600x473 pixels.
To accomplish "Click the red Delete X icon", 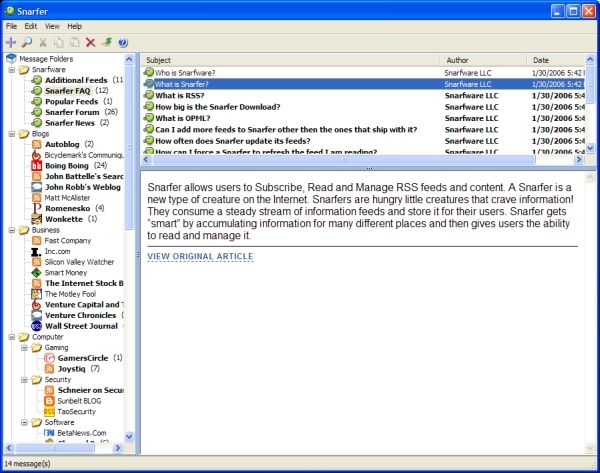I will click(x=91, y=42).
